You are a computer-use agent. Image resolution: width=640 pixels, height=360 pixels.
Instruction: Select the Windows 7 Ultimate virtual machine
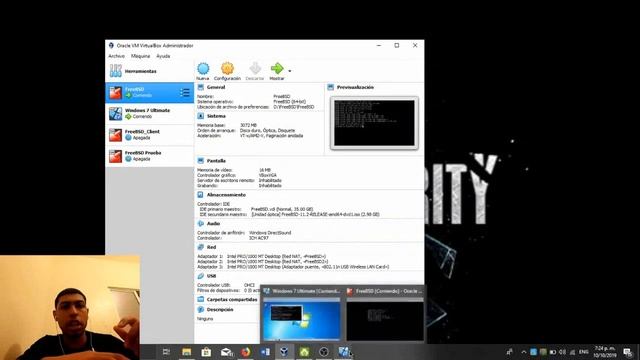(x=149, y=113)
